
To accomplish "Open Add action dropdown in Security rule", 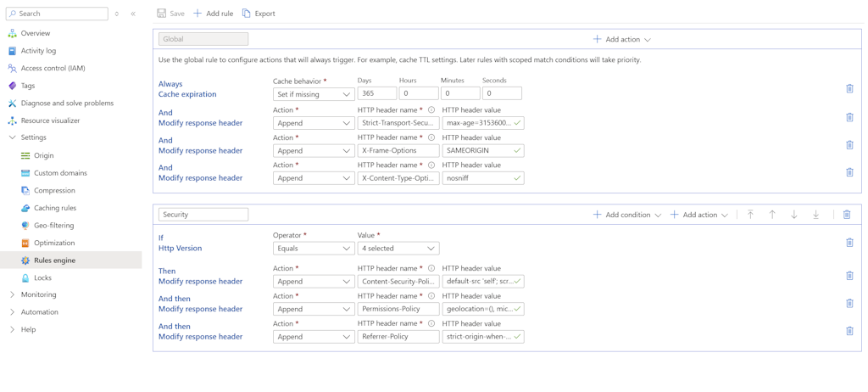I will pos(699,215).
